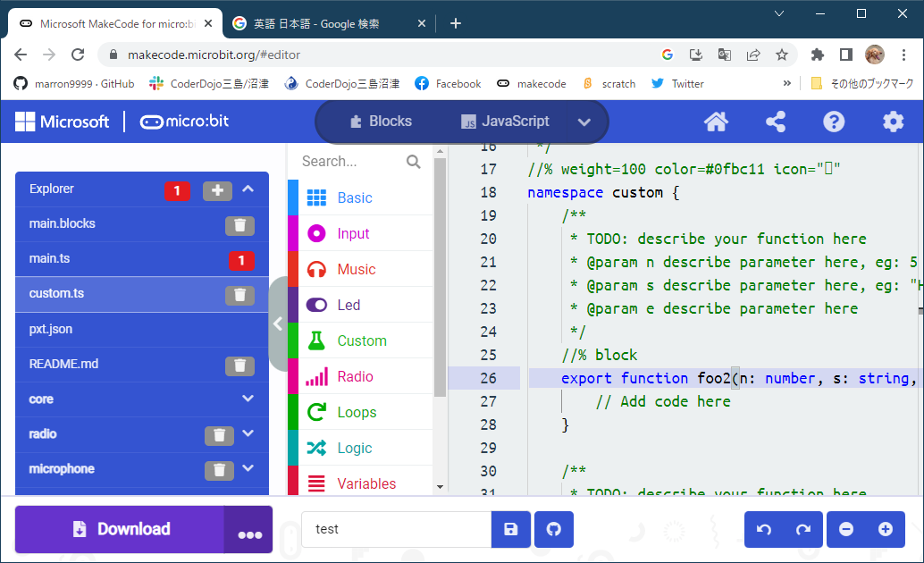Undo the last edit with the undo arrow
The height and width of the screenshot is (563, 924).
[764, 529]
